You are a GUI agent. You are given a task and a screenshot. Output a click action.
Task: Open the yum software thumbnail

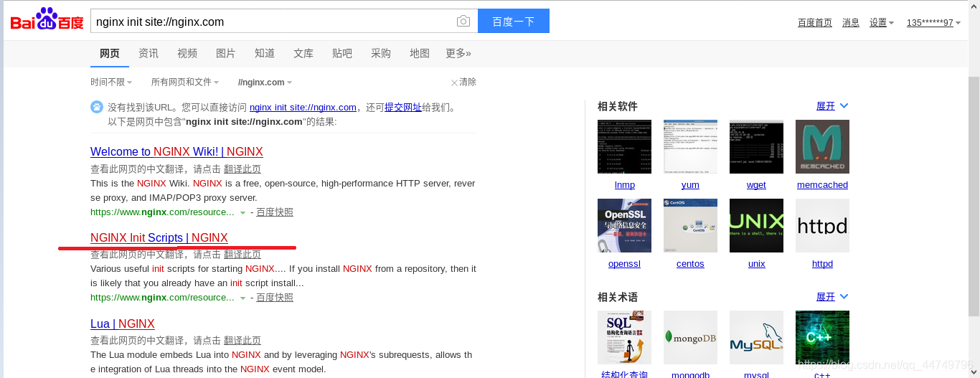(690, 146)
